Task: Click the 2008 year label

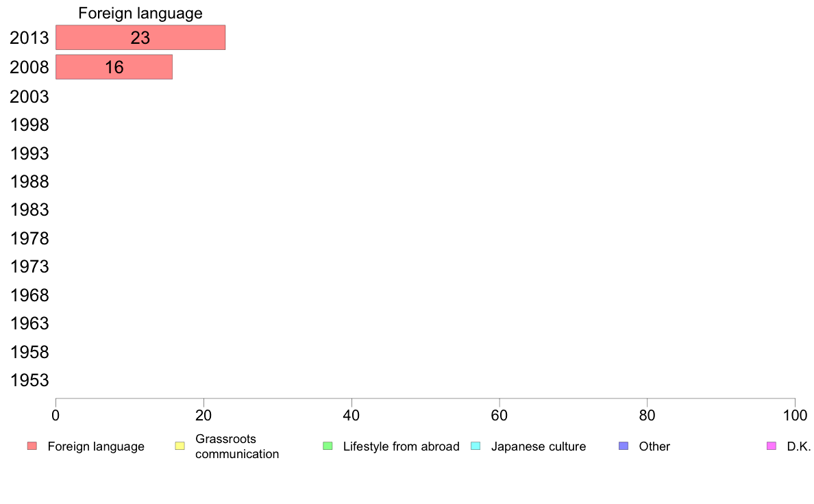Action: click(29, 68)
